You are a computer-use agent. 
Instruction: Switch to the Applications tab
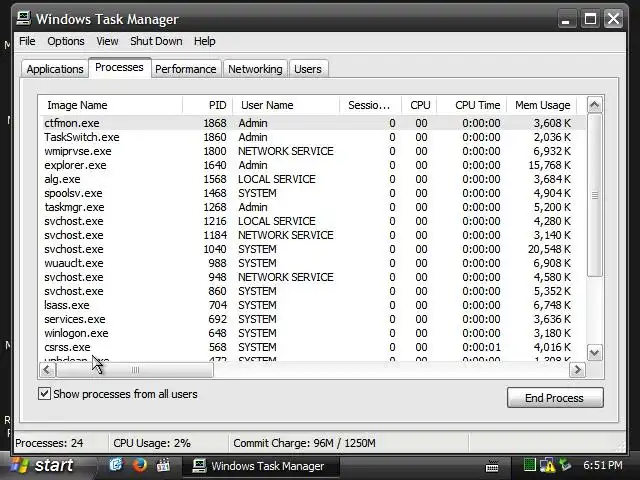(55, 69)
